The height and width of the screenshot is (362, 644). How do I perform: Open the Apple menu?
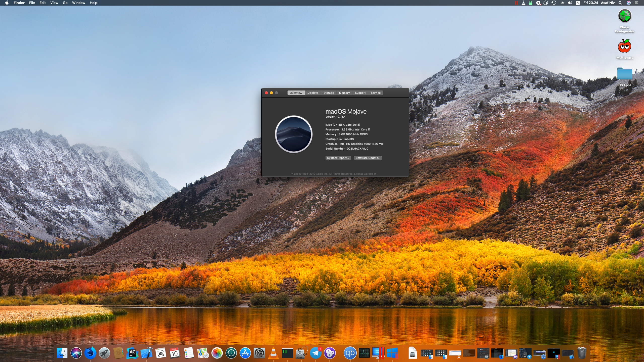tap(7, 3)
